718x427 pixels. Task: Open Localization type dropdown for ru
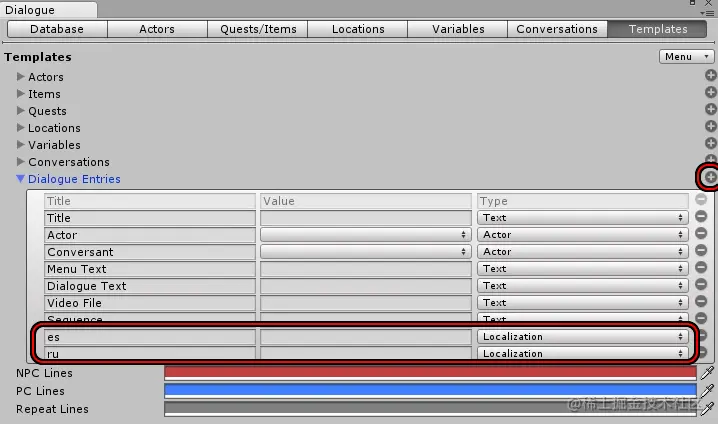click(582, 353)
